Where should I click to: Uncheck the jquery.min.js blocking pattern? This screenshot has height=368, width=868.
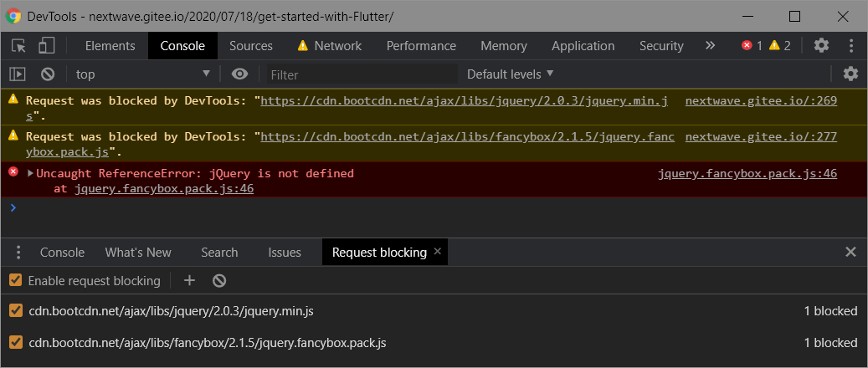[x=16, y=311]
